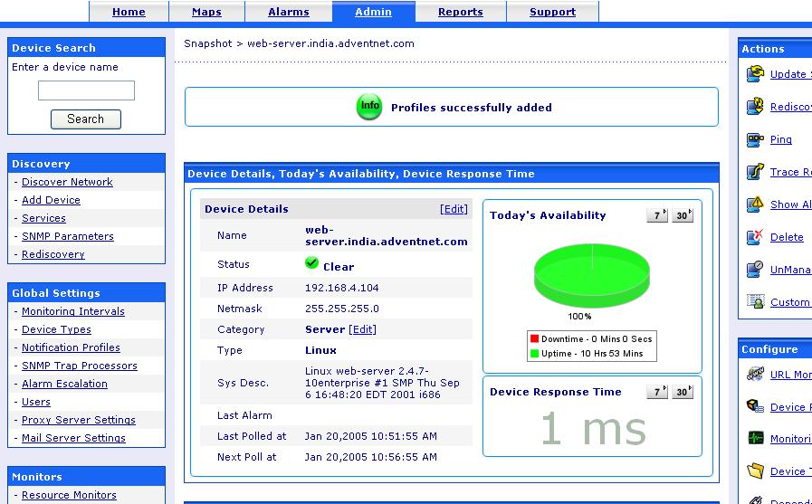Click the Show Alarms warning icon

755,204
